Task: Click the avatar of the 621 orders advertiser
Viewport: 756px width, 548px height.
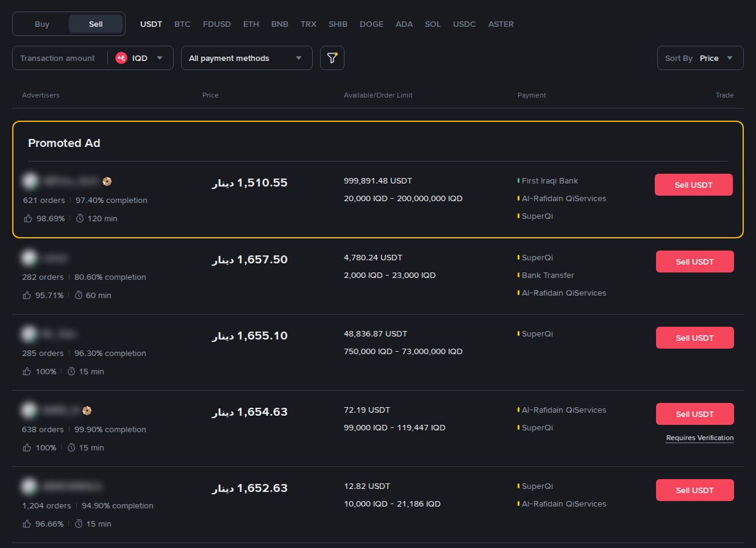Action: click(29, 181)
